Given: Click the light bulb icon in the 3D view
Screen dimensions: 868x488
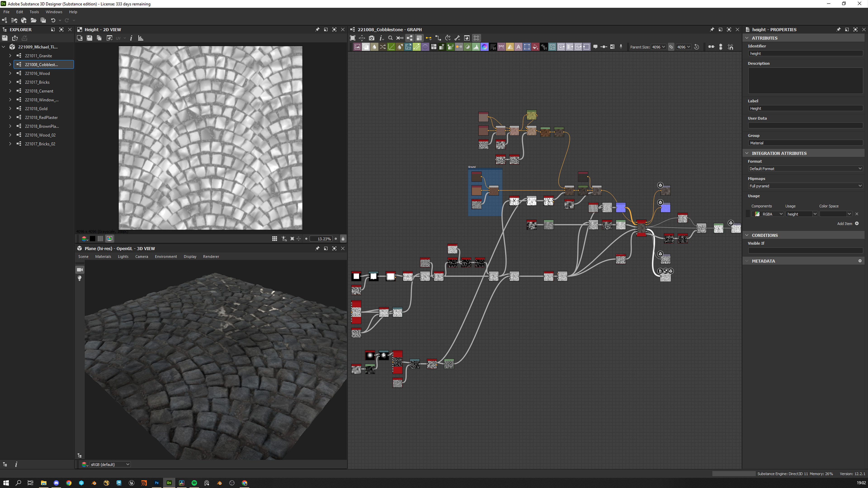Looking at the screenshot, I should tap(80, 278).
